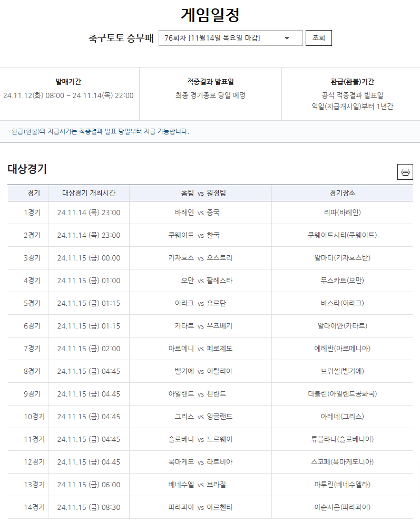
Task: Click the 적중결과 발표일 heading
Action: [210, 82]
